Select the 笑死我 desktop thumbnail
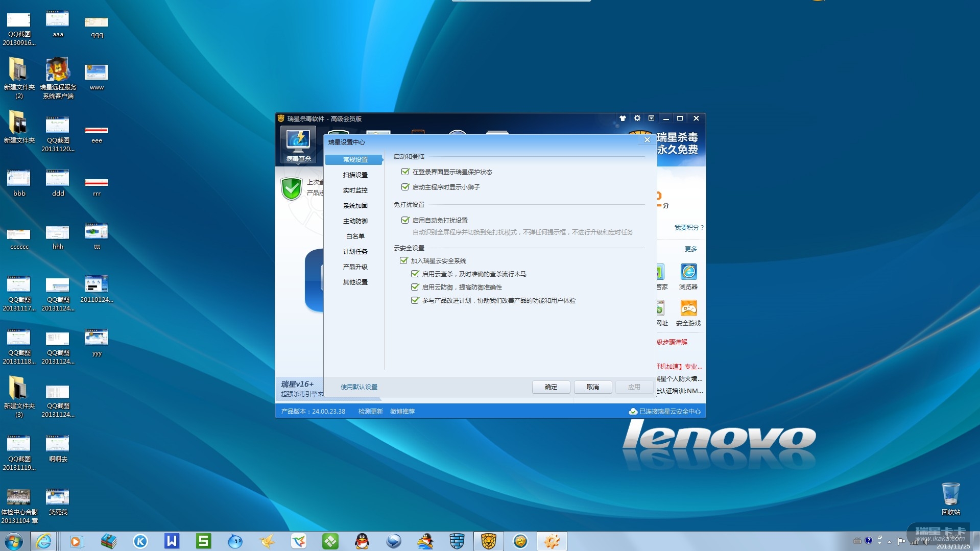Image resolution: width=980 pixels, height=551 pixels. click(58, 502)
